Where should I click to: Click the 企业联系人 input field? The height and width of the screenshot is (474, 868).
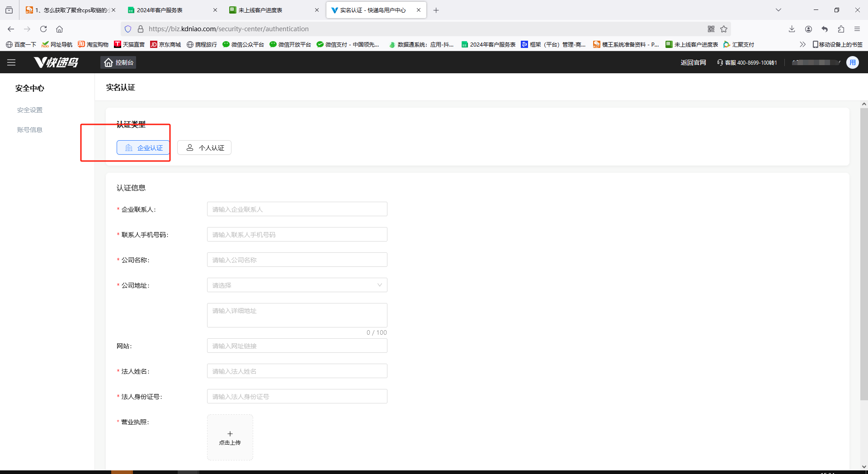(x=297, y=209)
